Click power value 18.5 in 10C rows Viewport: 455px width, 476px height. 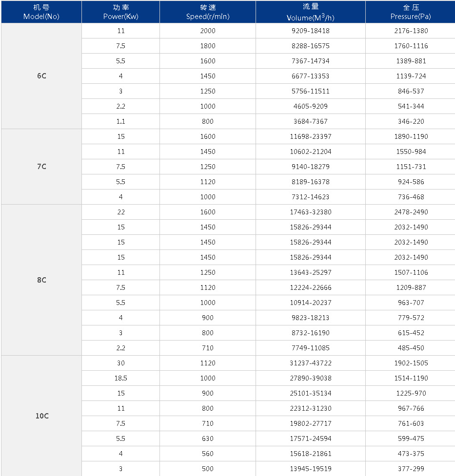(120, 378)
